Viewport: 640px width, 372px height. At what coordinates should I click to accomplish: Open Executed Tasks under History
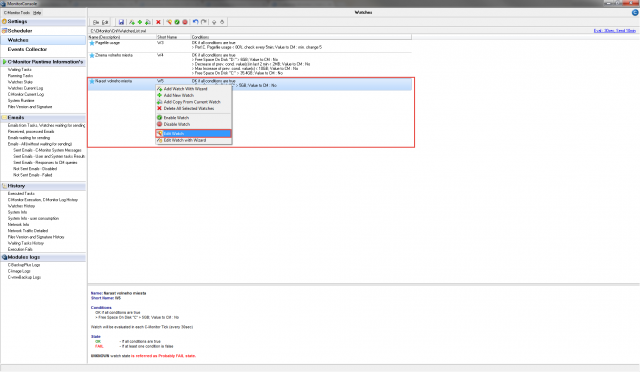click(x=21, y=194)
